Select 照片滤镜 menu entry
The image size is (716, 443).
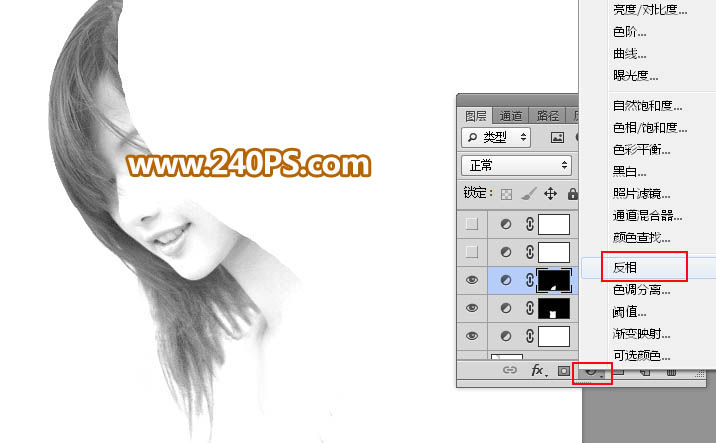click(x=642, y=194)
